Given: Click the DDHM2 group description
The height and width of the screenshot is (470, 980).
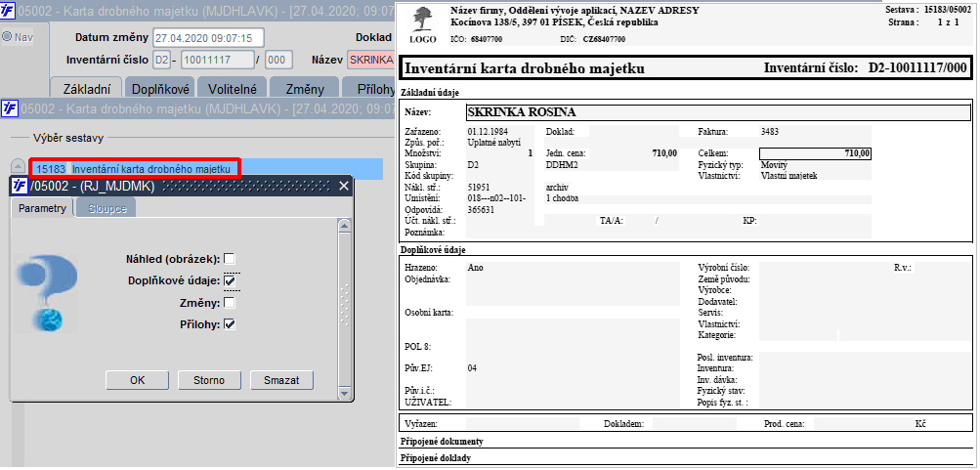Looking at the screenshot, I should (561, 165).
